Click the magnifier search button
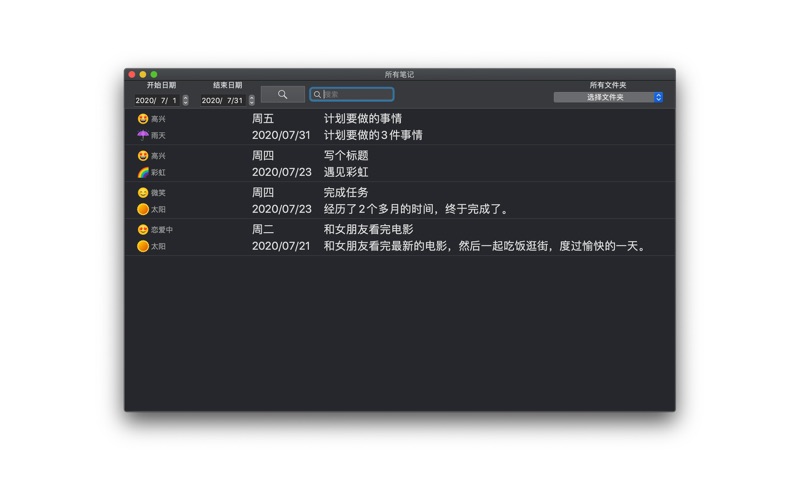This screenshot has height=500, width=800. tap(282, 95)
